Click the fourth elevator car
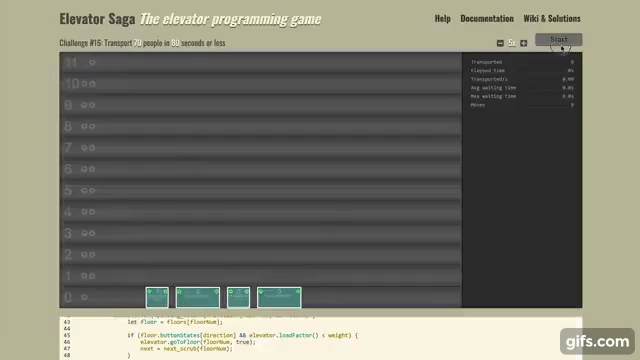Image resolution: width=640 pixels, height=360 pixels. click(279, 298)
